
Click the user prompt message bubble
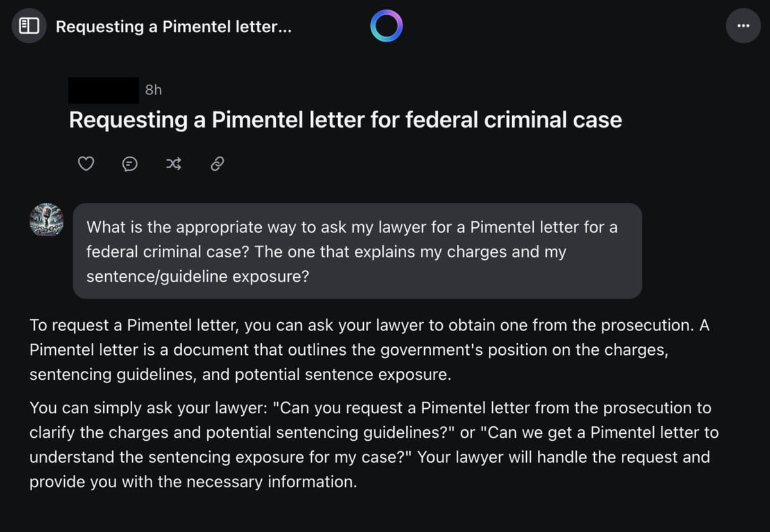(357, 251)
